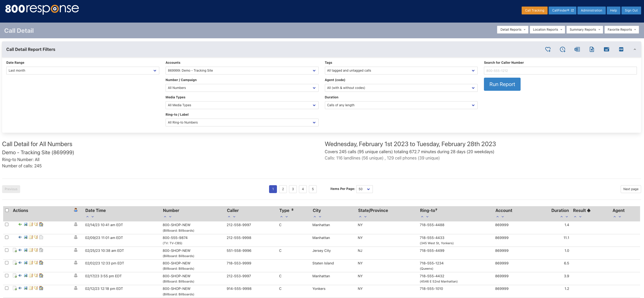Export the report to Excel
644x298 pixels.
coord(577,49)
